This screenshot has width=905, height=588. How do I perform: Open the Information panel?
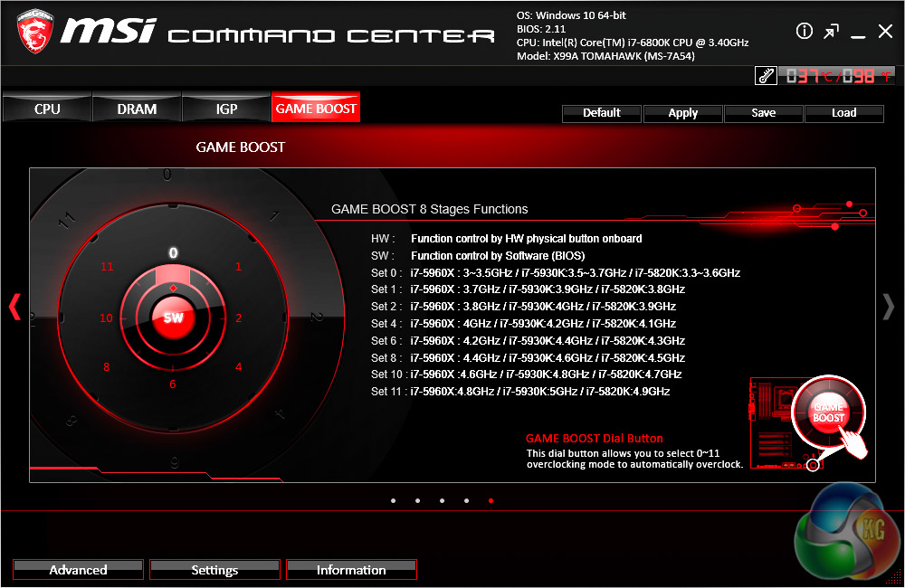tap(351, 570)
